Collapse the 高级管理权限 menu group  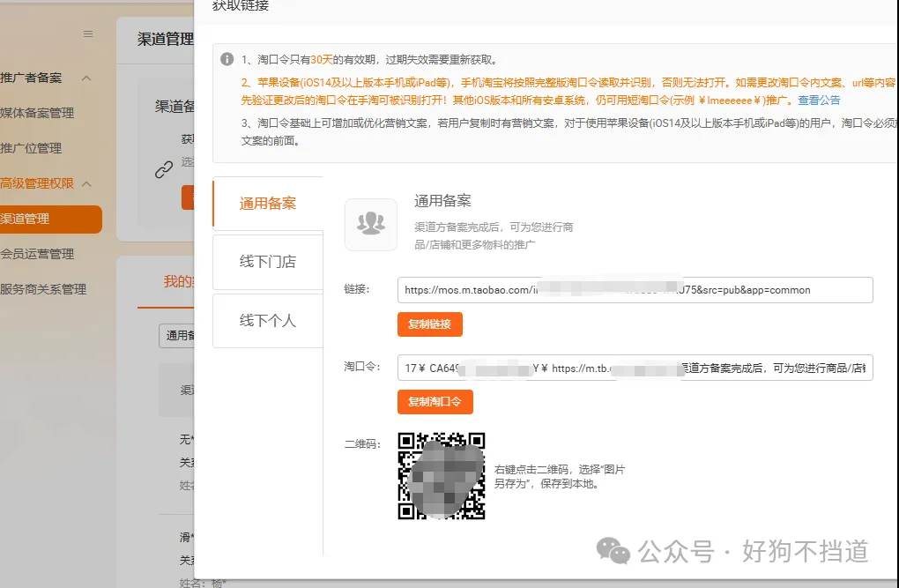(86, 183)
